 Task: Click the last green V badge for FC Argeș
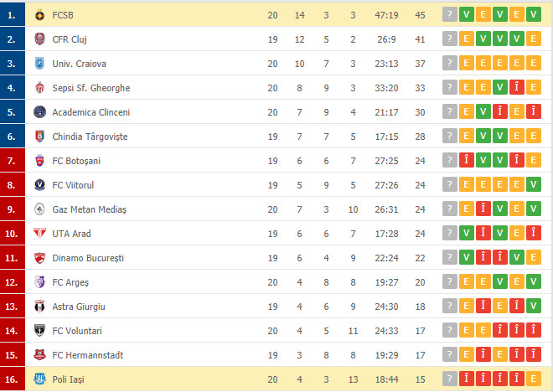click(534, 281)
